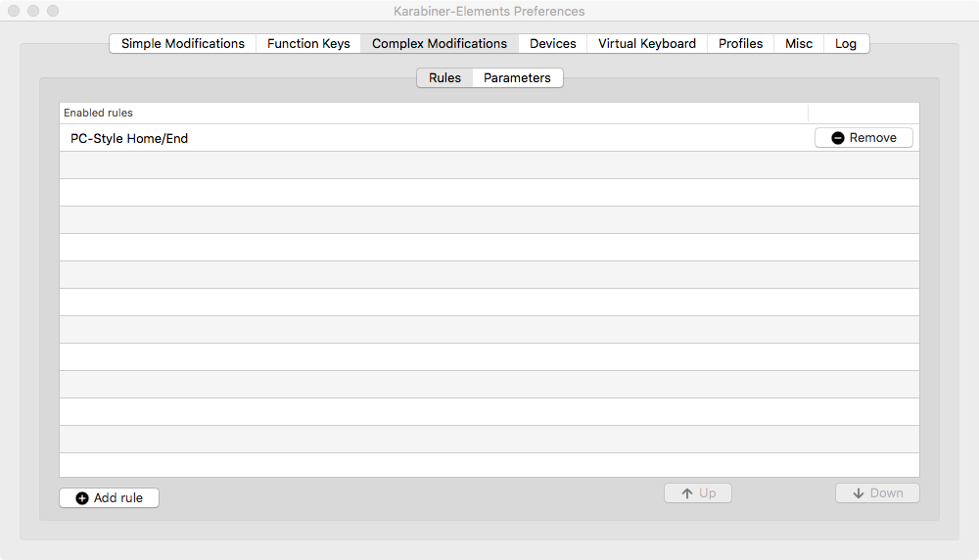
Task: Switch to the Function Keys tab
Action: tap(308, 44)
